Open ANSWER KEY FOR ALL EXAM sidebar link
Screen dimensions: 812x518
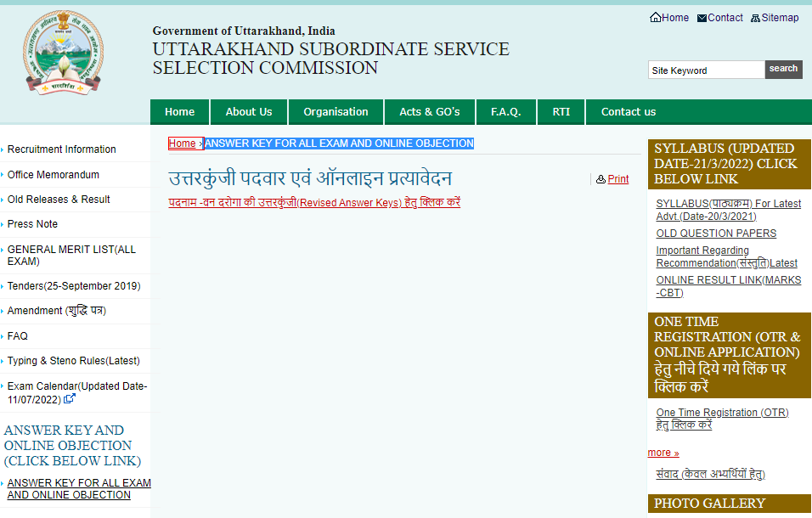coord(79,488)
